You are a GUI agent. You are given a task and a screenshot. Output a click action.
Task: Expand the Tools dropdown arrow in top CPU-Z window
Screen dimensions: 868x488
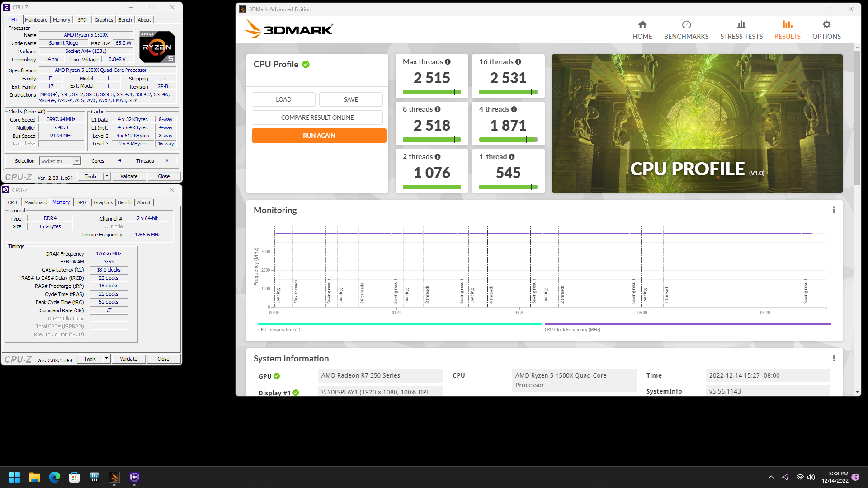107,176
